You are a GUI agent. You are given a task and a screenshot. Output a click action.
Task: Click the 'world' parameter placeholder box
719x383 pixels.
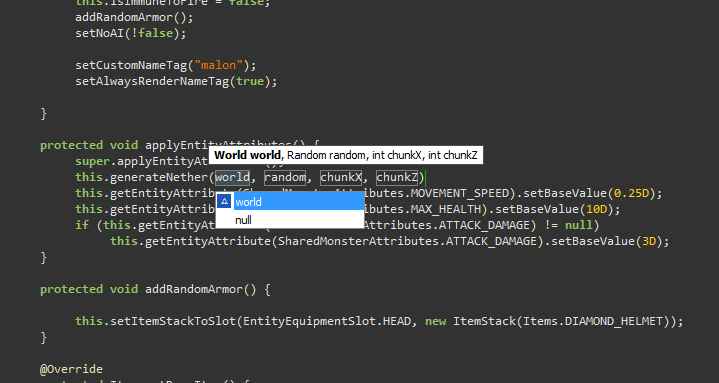point(232,178)
